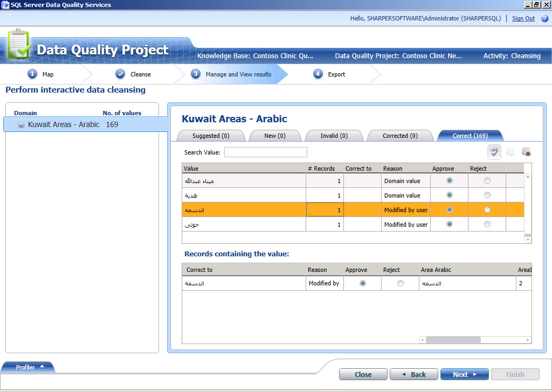The width and height of the screenshot is (552, 392).
Task: Go to the Manage and View results step
Action: 238,74
